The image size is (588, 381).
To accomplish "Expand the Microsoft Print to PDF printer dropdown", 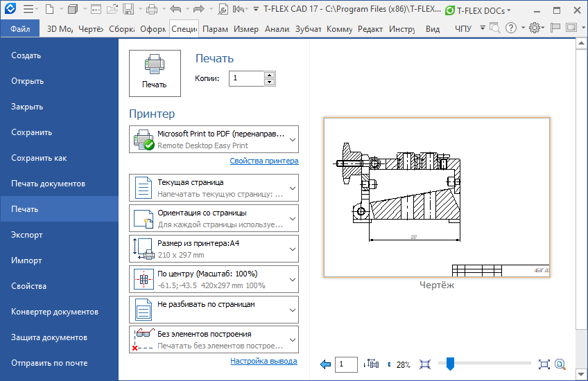I will point(293,139).
